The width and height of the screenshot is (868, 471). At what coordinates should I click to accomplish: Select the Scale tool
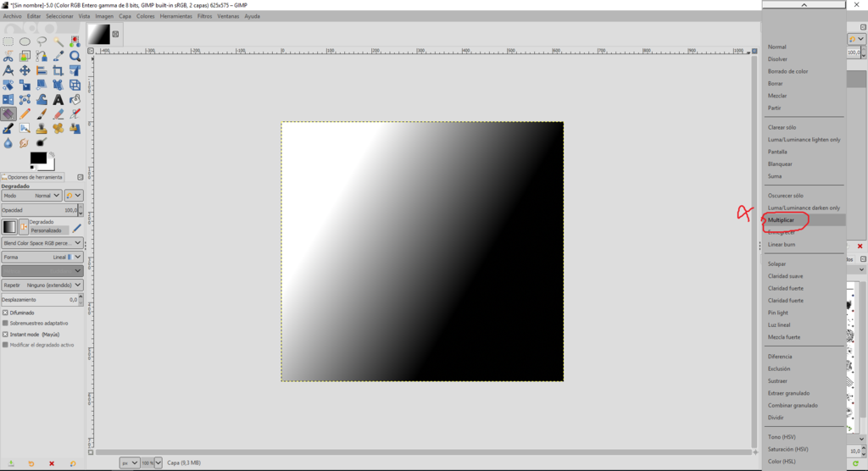point(25,85)
